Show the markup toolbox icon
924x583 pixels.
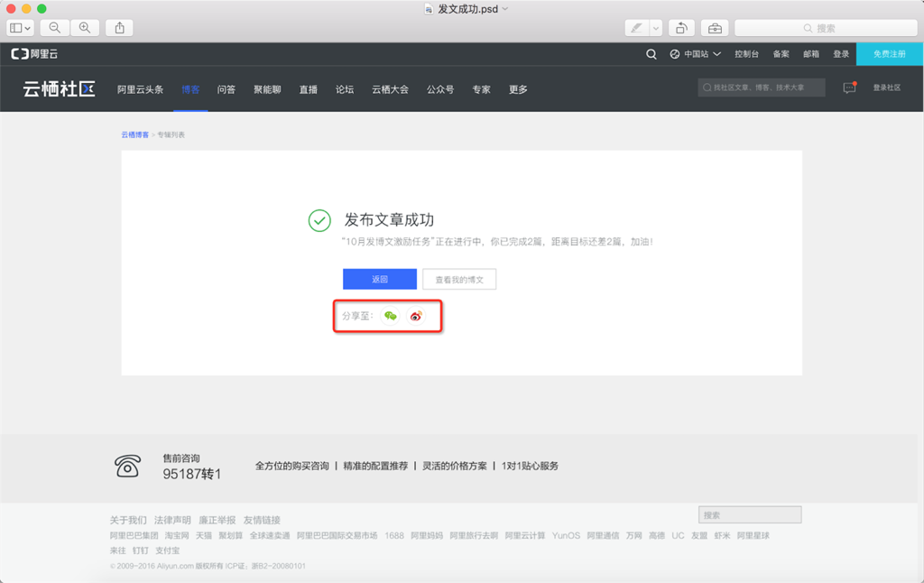click(x=715, y=28)
